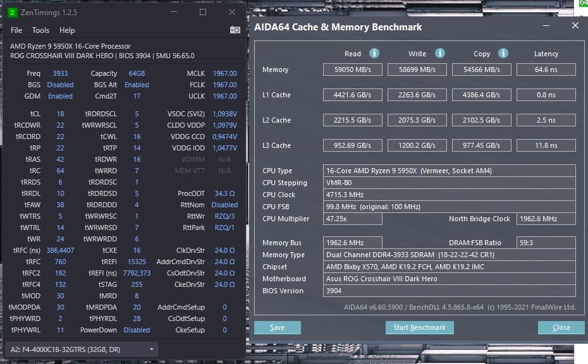Click the BGS Disabled value
Image resolution: width=588 pixels, height=364 pixels.
point(60,85)
